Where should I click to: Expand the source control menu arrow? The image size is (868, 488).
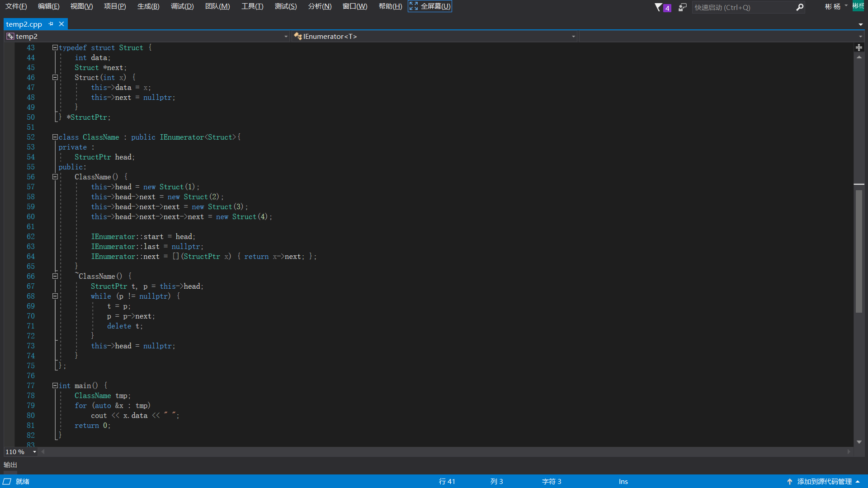(858, 482)
